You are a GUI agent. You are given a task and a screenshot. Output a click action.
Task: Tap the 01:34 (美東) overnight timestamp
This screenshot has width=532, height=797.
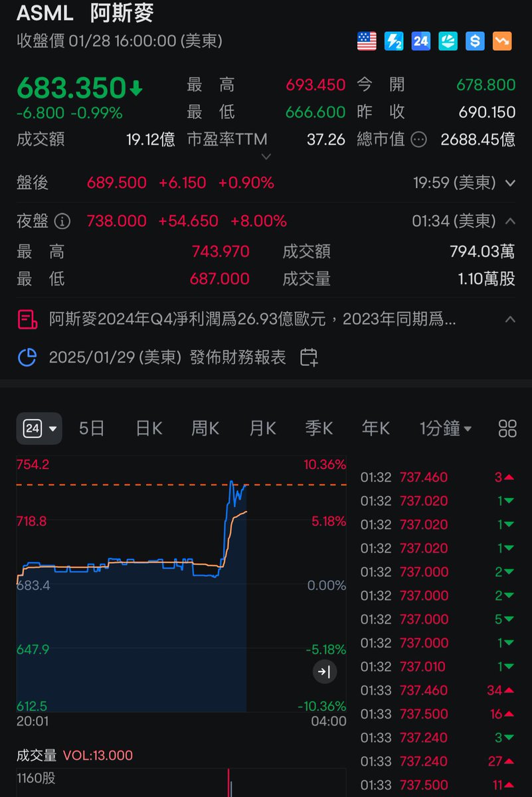(454, 221)
